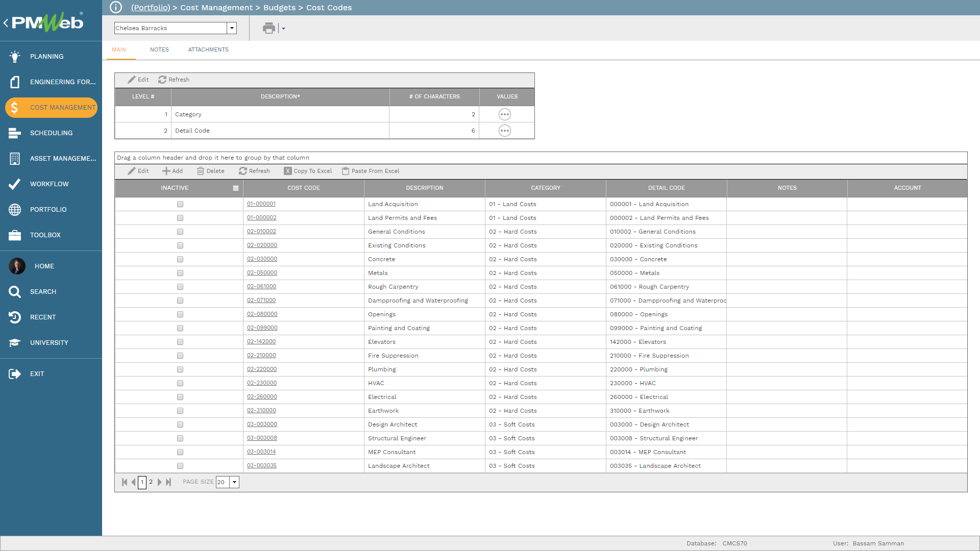Image resolution: width=980 pixels, height=551 pixels.
Task: Expand the print dropdown arrow
Action: click(283, 28)
